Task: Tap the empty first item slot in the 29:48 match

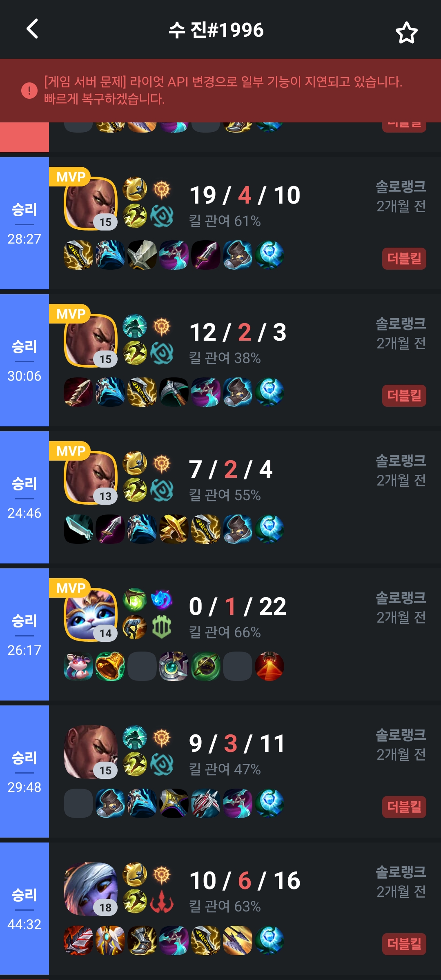Action: [x=78, y=803]
